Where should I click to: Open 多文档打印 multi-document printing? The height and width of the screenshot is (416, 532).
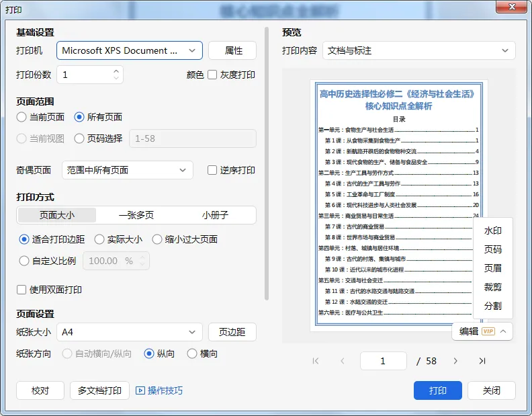click(x=99, y=390)
